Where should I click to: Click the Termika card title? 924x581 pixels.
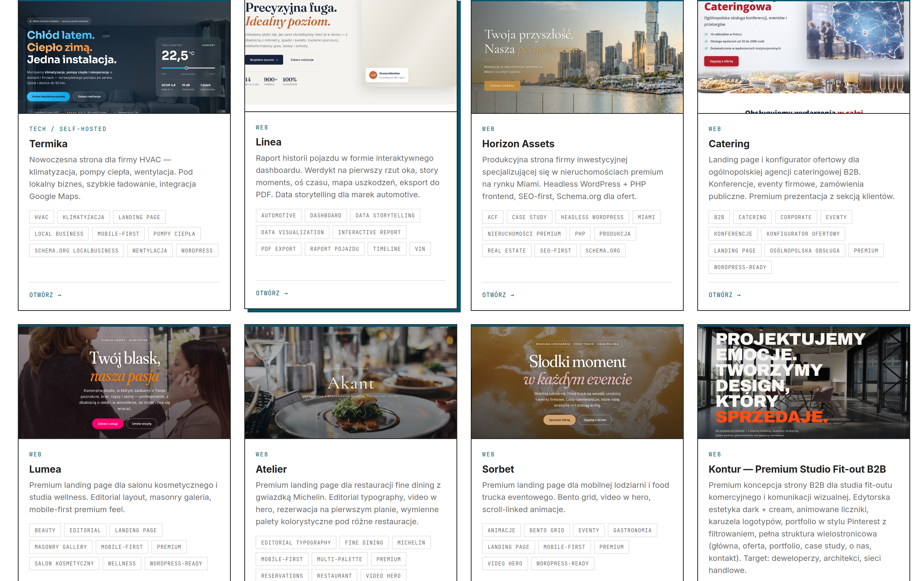tap(48, 144)
